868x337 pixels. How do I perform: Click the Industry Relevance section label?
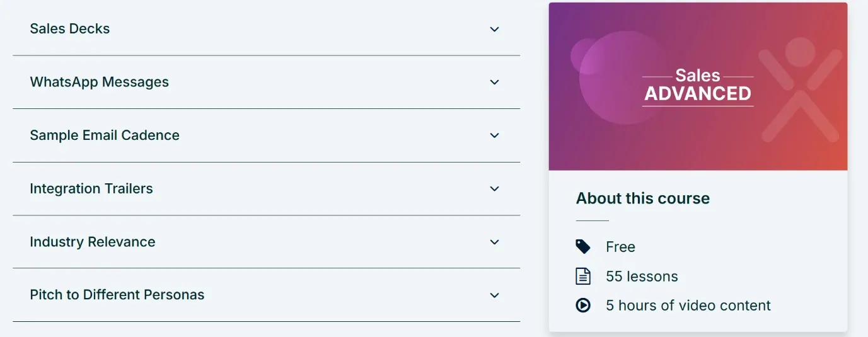coord(93,242)
